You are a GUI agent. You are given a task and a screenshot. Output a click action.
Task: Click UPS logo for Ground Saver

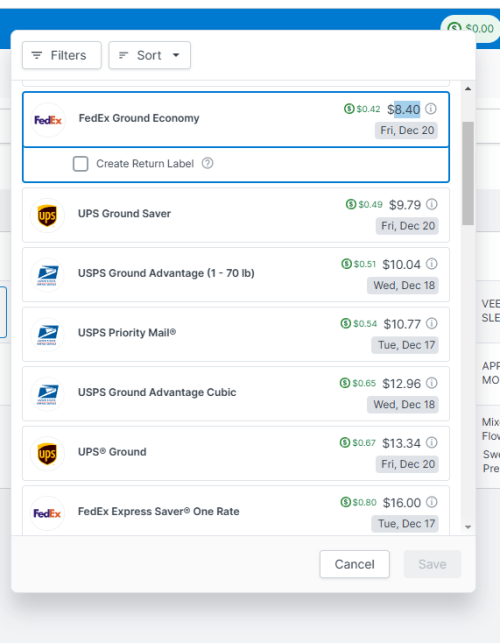pos(48,215)
